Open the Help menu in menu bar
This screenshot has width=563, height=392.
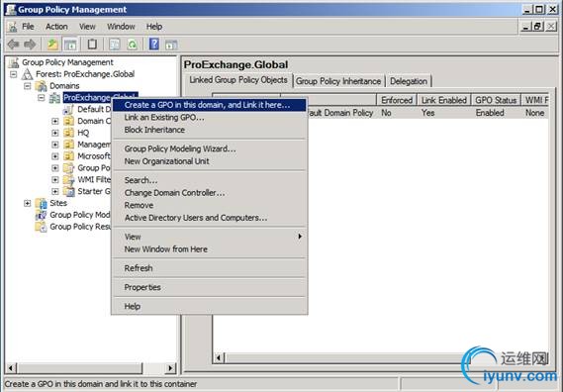coord(154,27)
